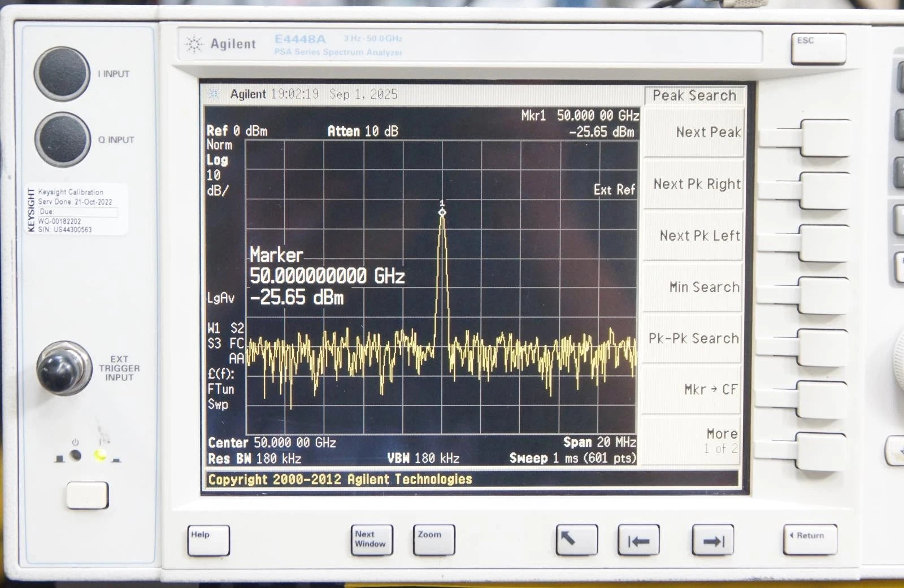Click the Next Window key
The width and height of the screenshot is (904, 588).
(x=372, y=540)
